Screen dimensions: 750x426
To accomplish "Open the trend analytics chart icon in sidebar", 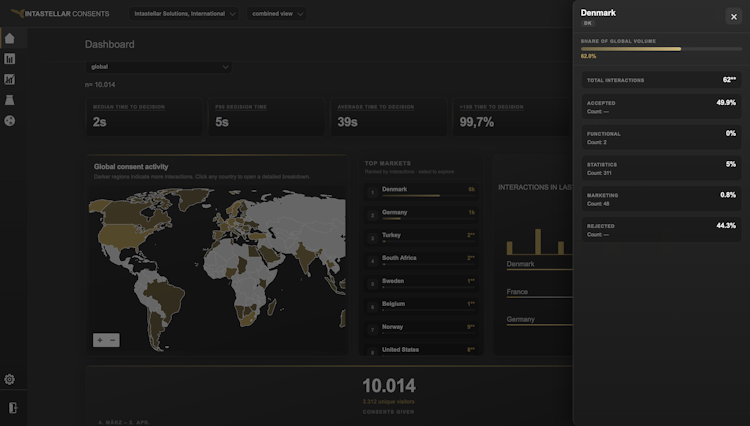I will 10,79.
